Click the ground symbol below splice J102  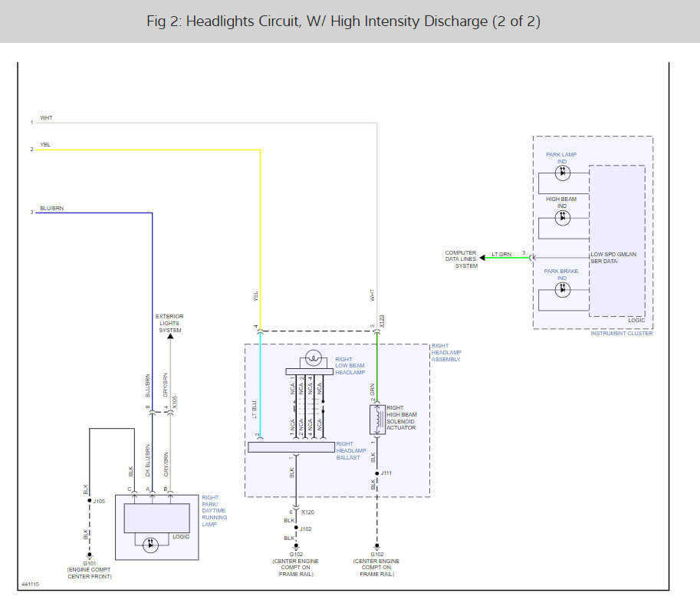[x=296, y=547]
